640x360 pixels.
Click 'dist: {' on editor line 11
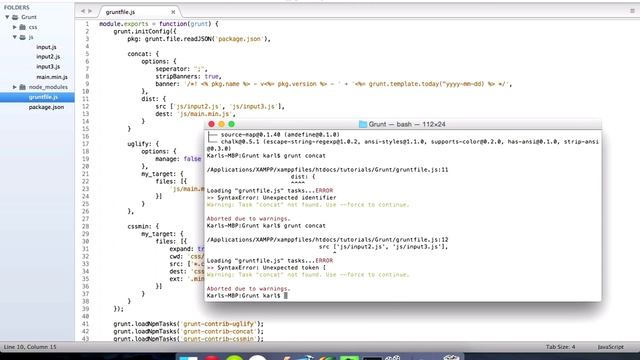(x=153, y=99)
